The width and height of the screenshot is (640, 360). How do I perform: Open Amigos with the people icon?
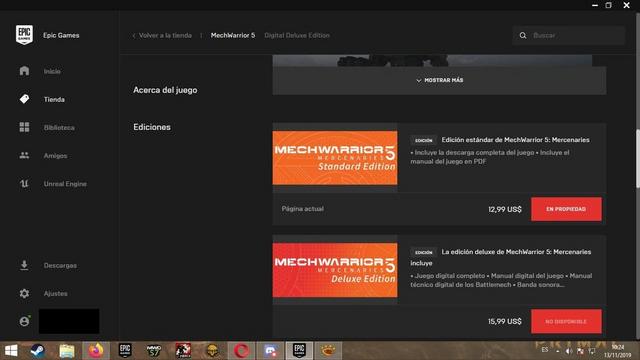(x=24, y=156)
